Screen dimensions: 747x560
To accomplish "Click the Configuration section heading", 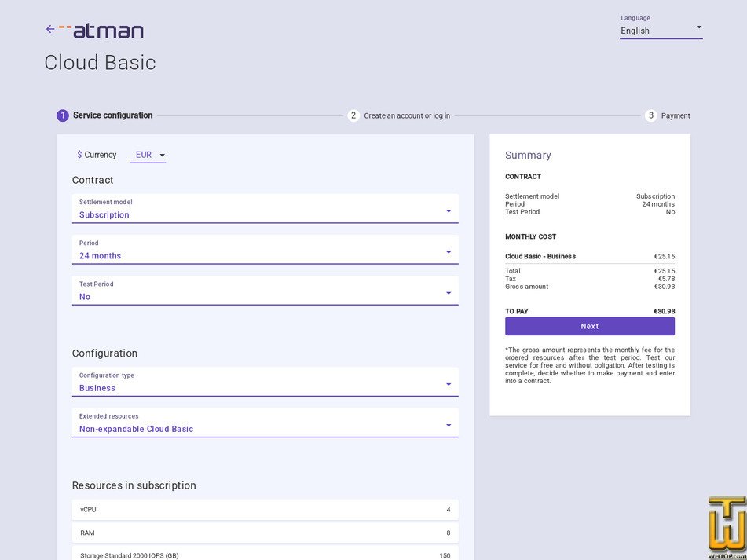I will [104, 353].
